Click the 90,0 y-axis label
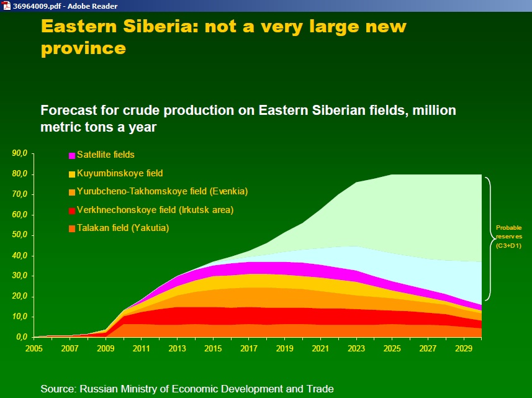The height and width of the screenshot is (398, 532). [20, 153]
